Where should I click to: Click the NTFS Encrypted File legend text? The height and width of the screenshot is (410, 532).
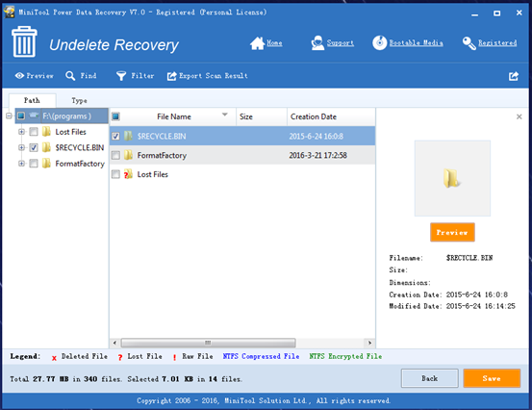pyautogui.click(x=345, y=356)
